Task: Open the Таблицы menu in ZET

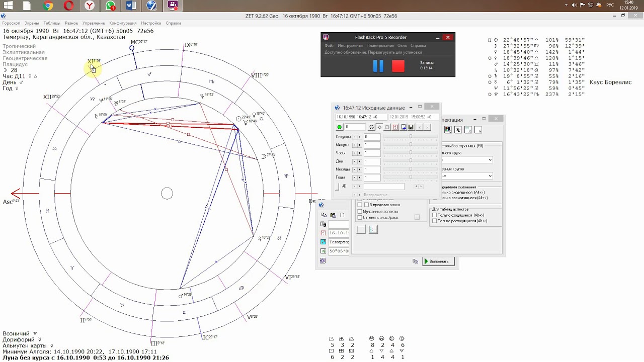Action: coord(52,23)
